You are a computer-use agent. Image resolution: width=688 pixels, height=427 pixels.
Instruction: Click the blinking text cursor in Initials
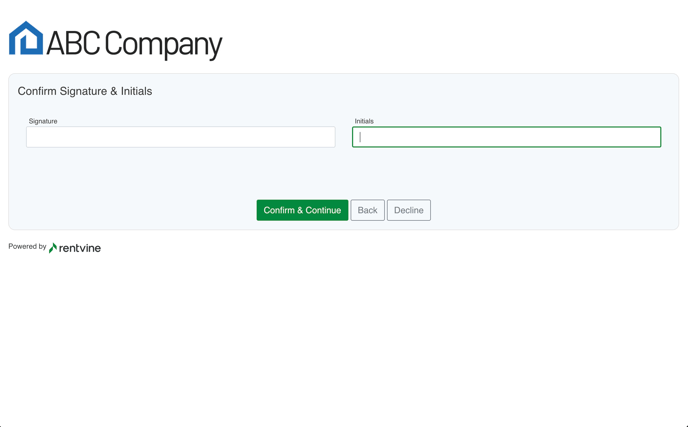[360, 137]
